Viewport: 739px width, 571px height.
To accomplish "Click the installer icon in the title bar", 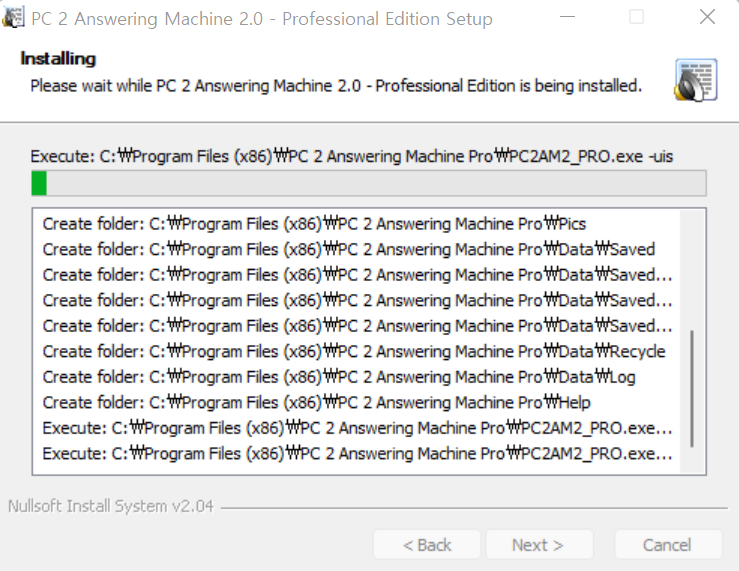I will (x=13, y=18).
